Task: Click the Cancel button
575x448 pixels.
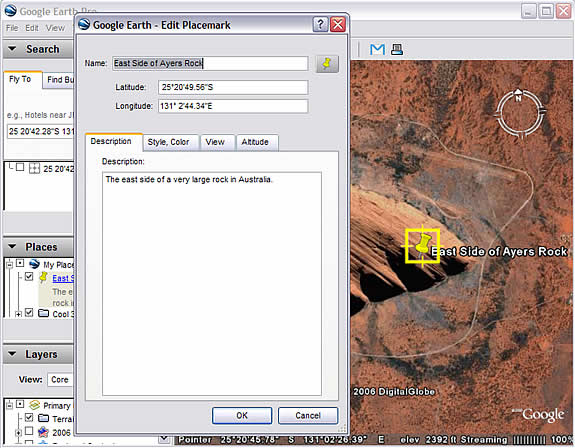Action: [308, 415]
